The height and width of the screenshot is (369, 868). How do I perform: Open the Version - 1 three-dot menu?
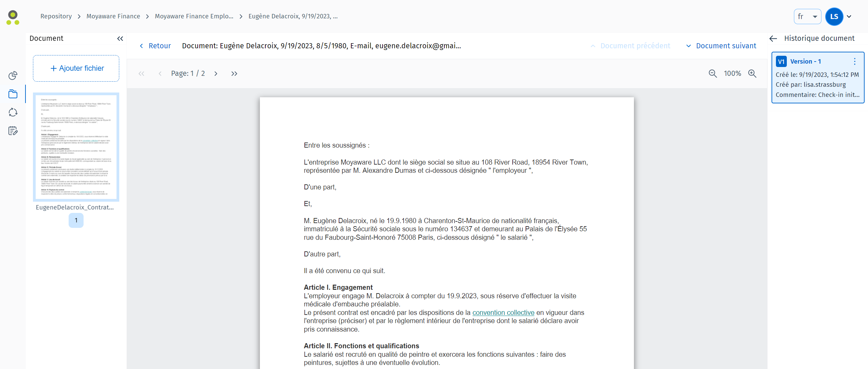(854, 62)
